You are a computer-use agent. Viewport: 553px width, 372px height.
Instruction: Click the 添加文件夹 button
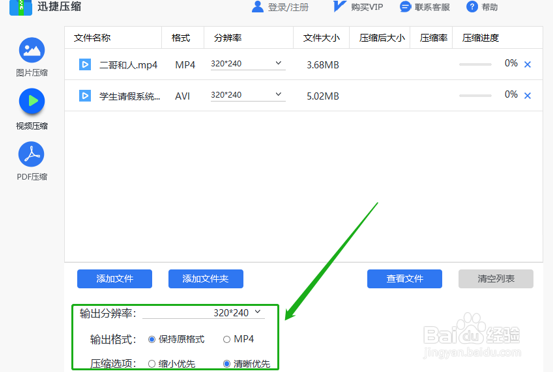(x=206, y=279)
